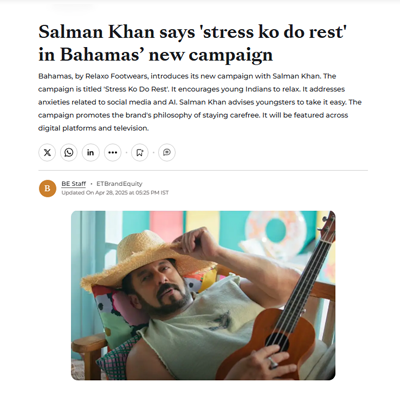Share the article via WhatsApp
The image size is (400, 400).
69,153
